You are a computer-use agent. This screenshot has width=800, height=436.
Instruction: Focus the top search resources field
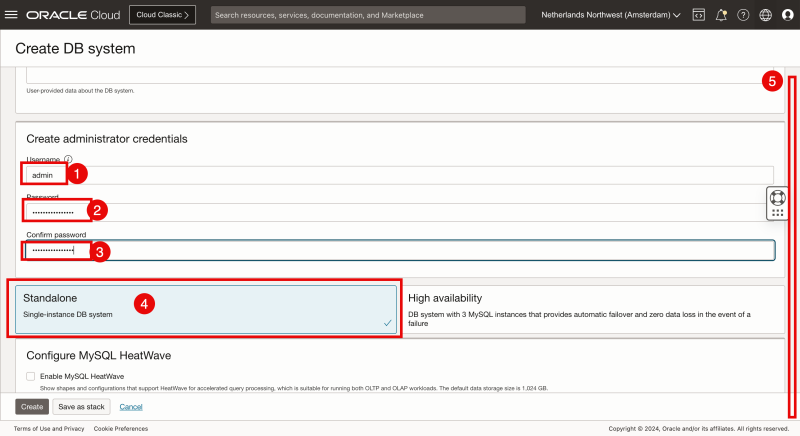(368, 15)
